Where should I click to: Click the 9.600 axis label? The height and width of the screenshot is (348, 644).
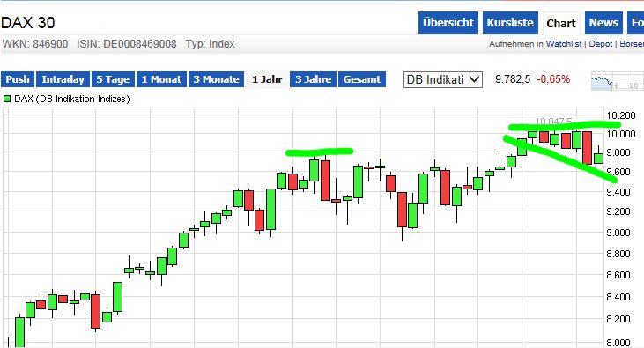[618, 172]
